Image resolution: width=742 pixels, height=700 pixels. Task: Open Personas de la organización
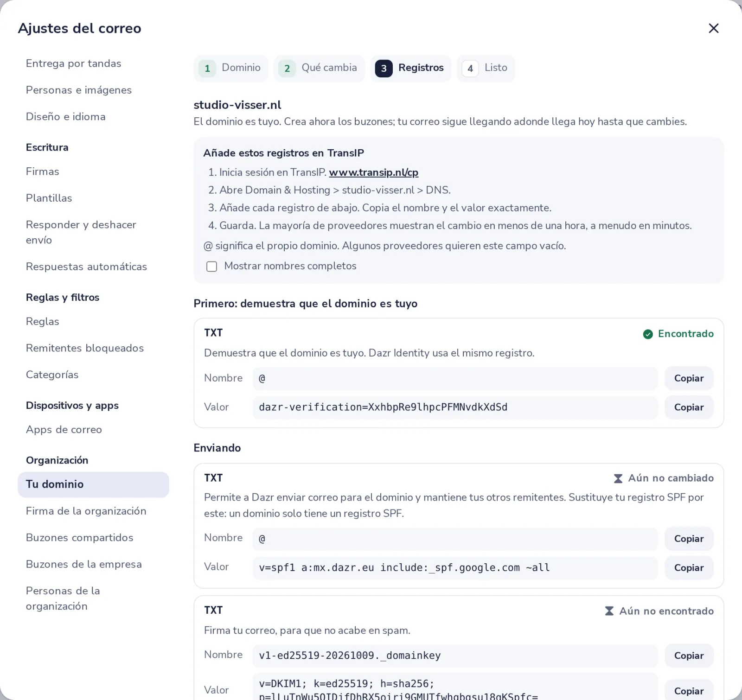point(93,598)
